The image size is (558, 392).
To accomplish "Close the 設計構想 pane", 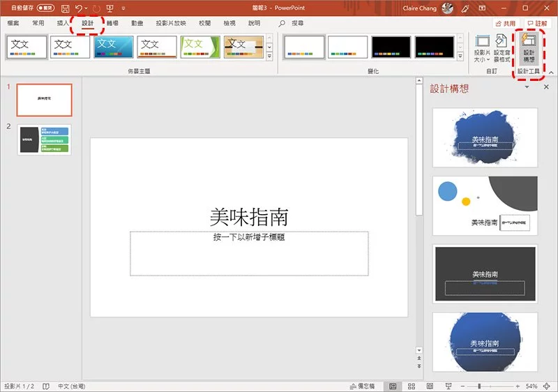I will click(x=546, y=86).
